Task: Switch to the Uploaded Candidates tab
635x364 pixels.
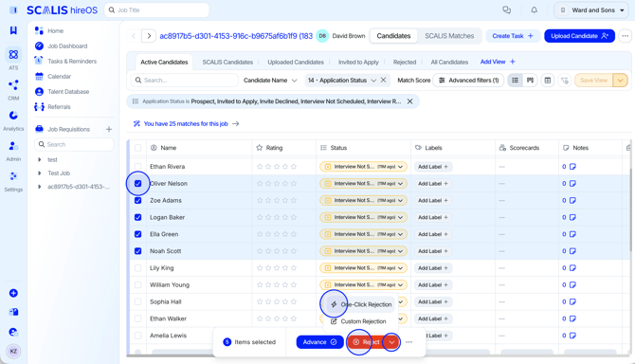Action: click(x=296, y=62)
